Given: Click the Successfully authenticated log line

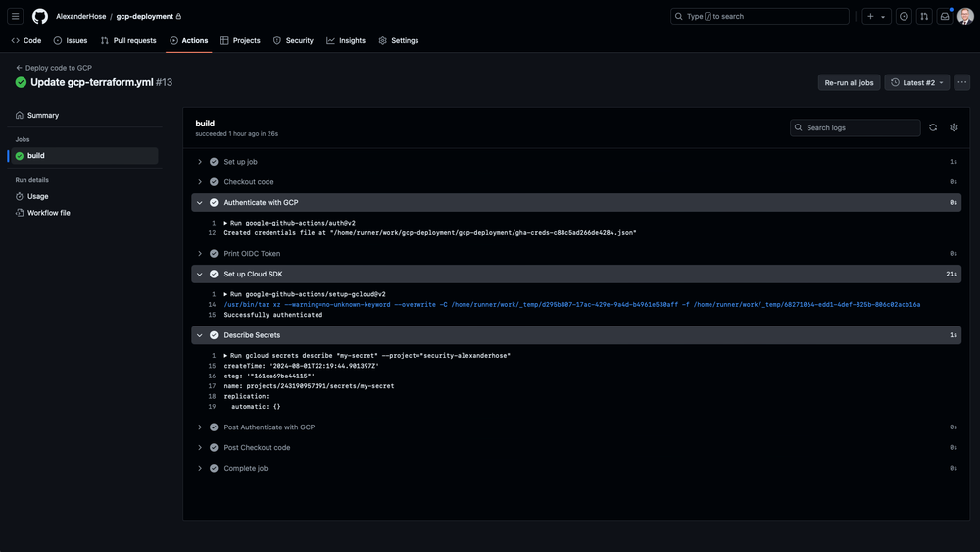Looking at the screenshot, I should 273,315.
